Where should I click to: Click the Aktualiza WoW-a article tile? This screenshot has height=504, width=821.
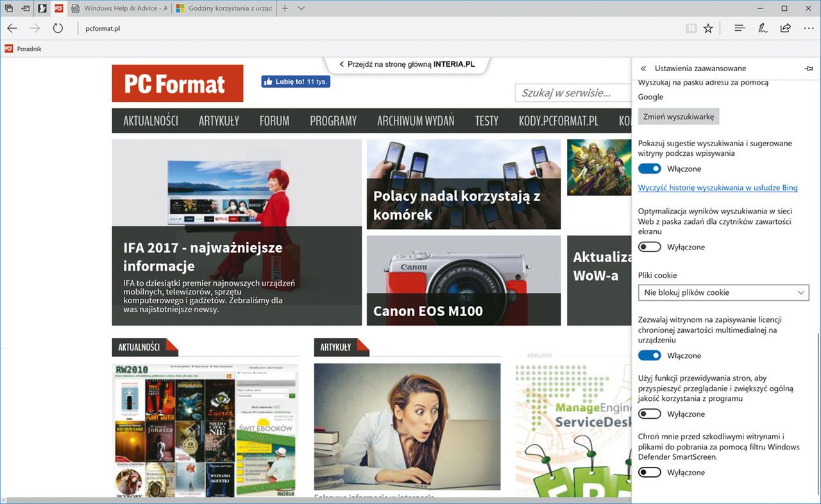[x=599, y=280]
